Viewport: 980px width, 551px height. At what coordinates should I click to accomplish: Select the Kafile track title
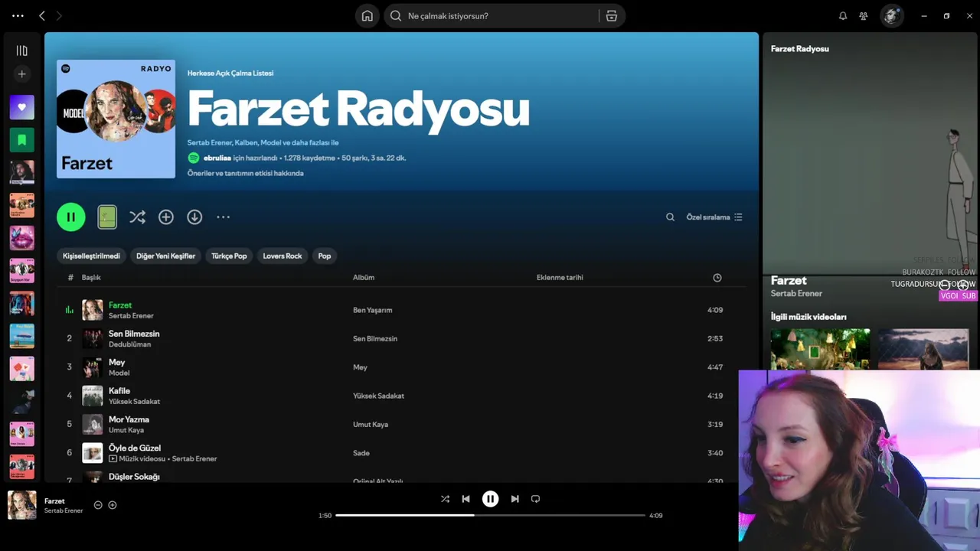pyautogui.click(x=119, y=391)
